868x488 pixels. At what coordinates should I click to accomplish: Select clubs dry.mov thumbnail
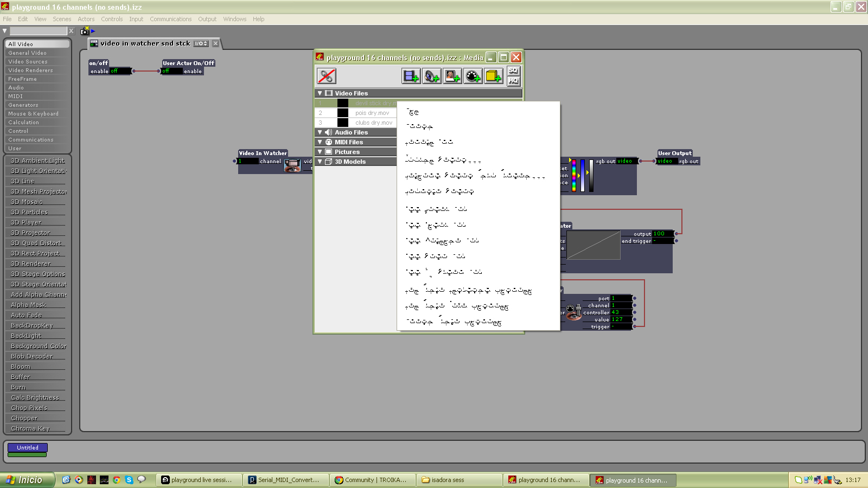pyautogui.click(x=343, y=123)
